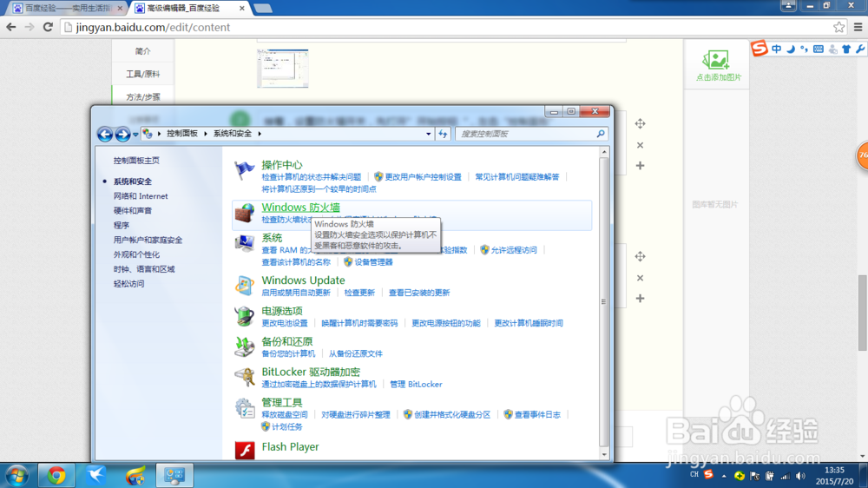Open 轻松访问 category
The image size is (868, 488).
[128, 283]
